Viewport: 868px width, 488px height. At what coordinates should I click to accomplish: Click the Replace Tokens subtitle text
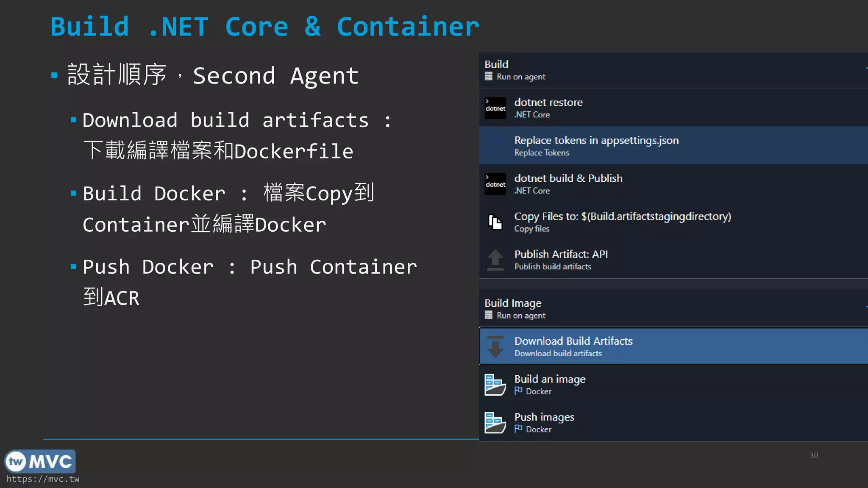tap(541, 153)
